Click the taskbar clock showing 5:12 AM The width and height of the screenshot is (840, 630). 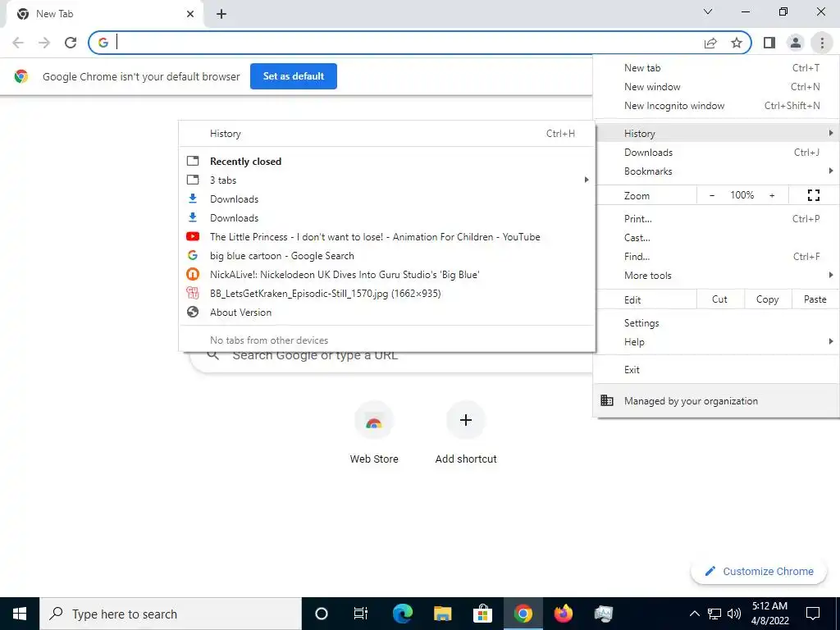769,614
